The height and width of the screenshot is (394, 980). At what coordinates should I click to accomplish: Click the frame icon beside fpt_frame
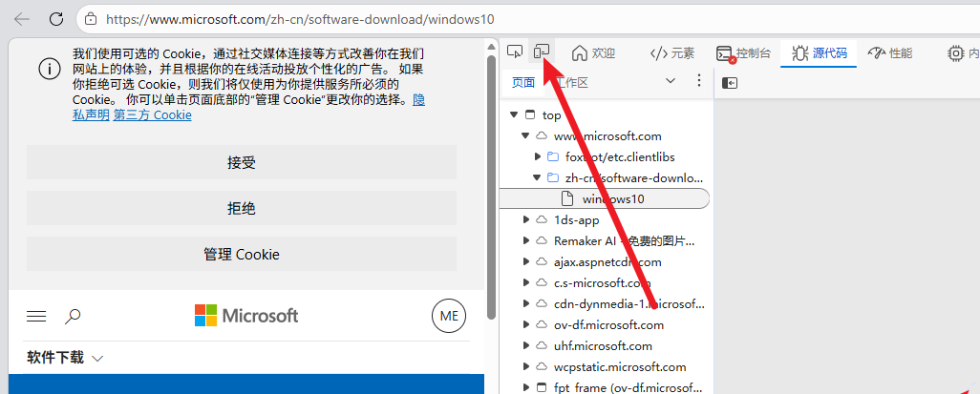[542, 387]
